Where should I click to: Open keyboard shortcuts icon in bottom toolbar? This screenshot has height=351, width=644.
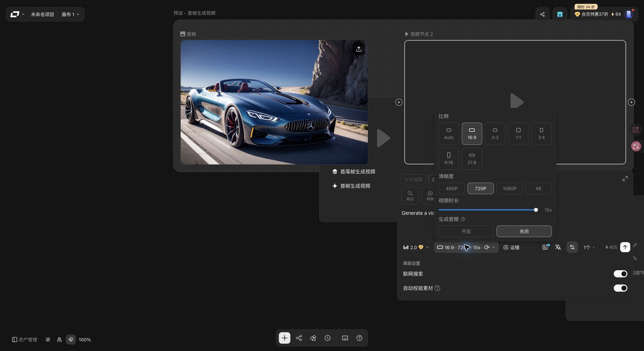pyautogui.click(x=345, y=338)
